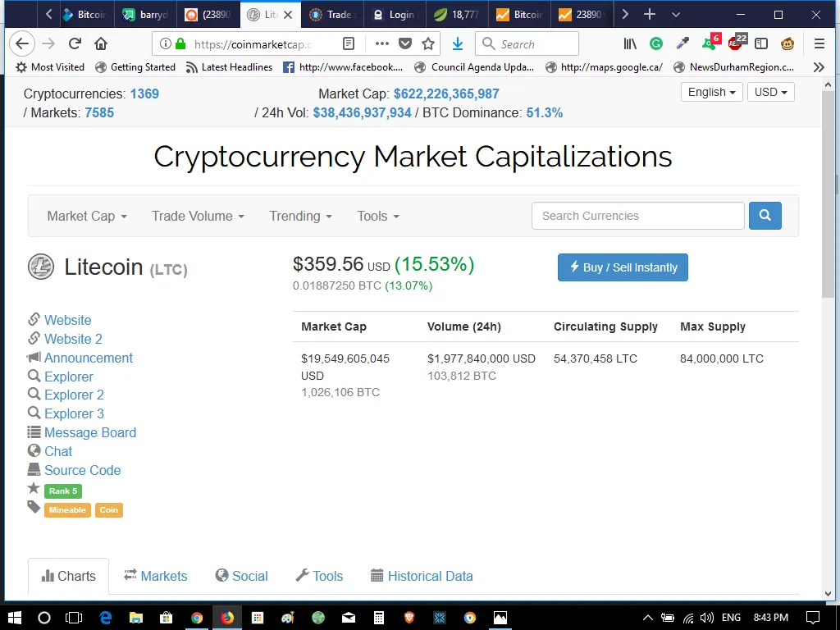Image resolution: width=840 pixels, height=630 pixels.
Task: Reload the current page
Action: [75, 44]
